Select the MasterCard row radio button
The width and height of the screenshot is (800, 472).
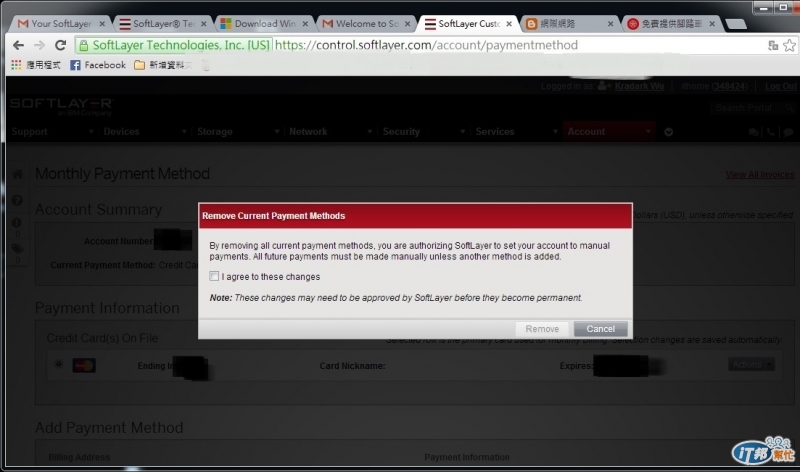tap(59, 364)
